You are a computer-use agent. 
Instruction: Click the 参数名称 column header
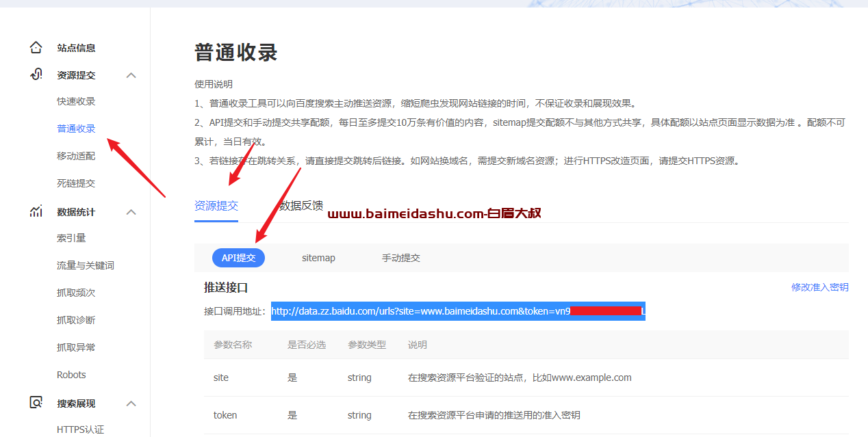pyautogui.click(x=233, y=345)
